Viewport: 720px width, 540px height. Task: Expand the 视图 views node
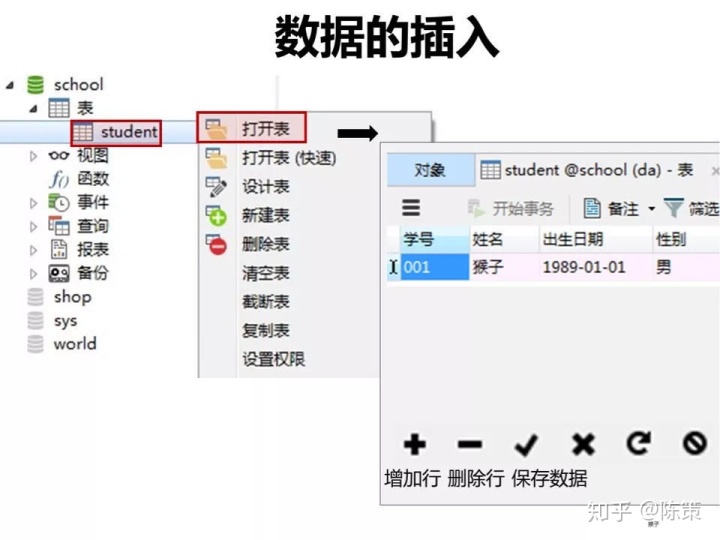(33, 156)
